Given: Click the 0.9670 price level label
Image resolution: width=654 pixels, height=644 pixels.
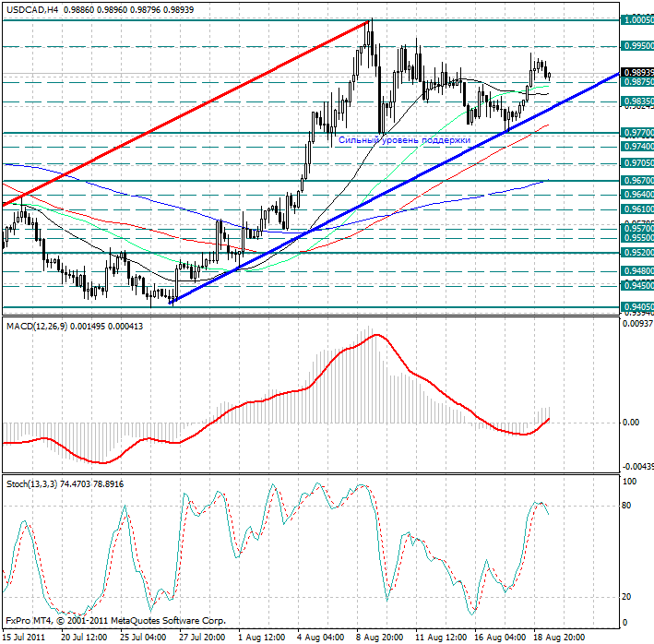Looking at the screenshot, I should [636, 181].
